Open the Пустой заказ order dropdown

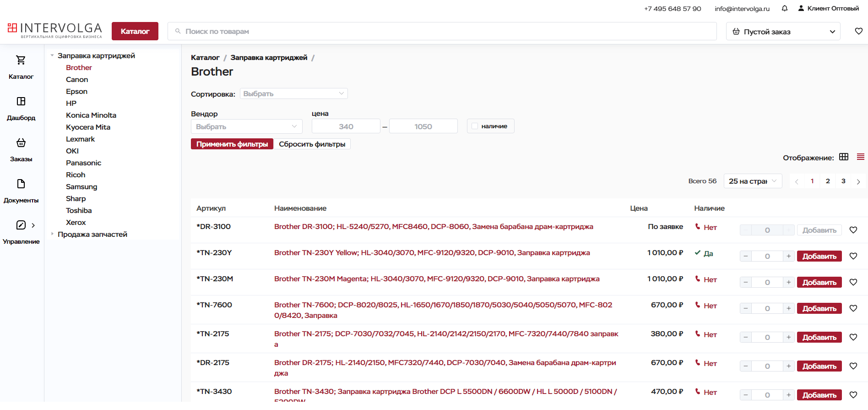click(783, 32)
